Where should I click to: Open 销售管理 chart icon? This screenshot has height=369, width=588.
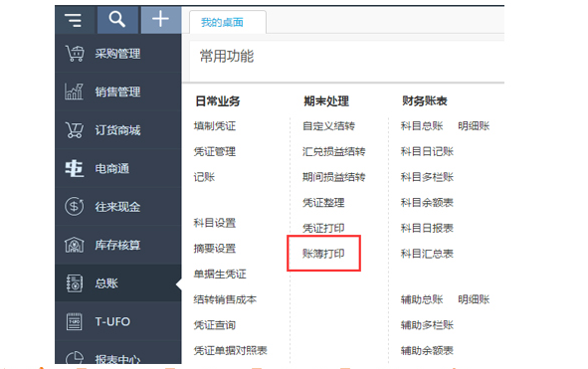[x=74, y=92]
